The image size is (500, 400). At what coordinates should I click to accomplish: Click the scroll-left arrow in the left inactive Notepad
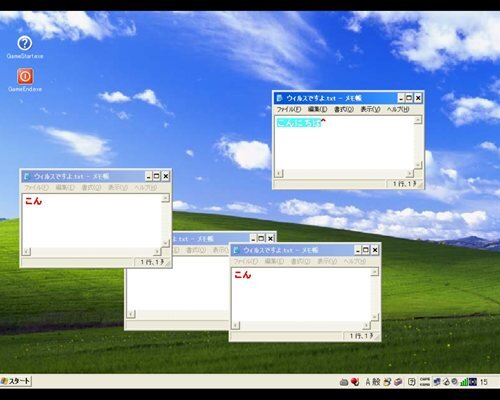27,252
